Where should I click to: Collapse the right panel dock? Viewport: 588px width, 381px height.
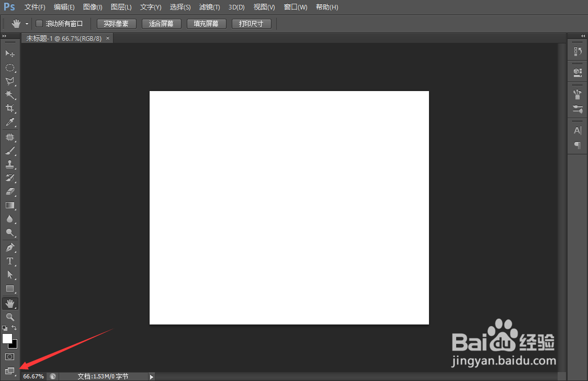582,36
